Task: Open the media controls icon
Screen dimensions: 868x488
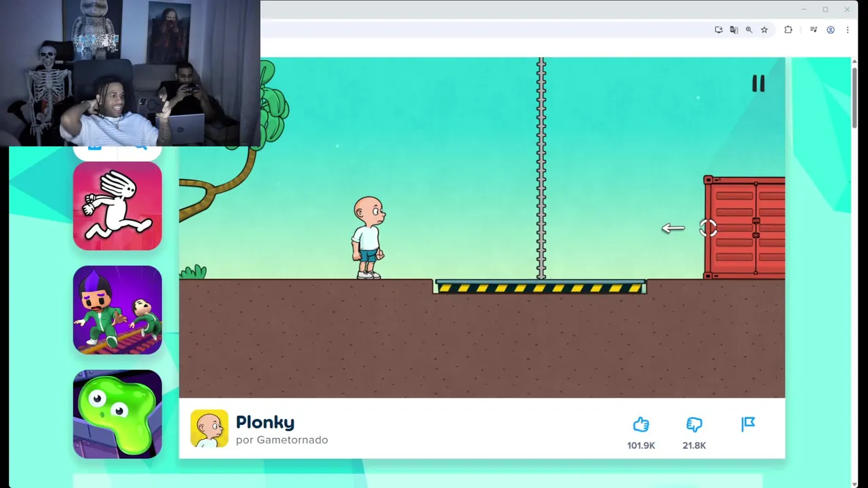Action: pyautogui.click(x=814, y=30)
